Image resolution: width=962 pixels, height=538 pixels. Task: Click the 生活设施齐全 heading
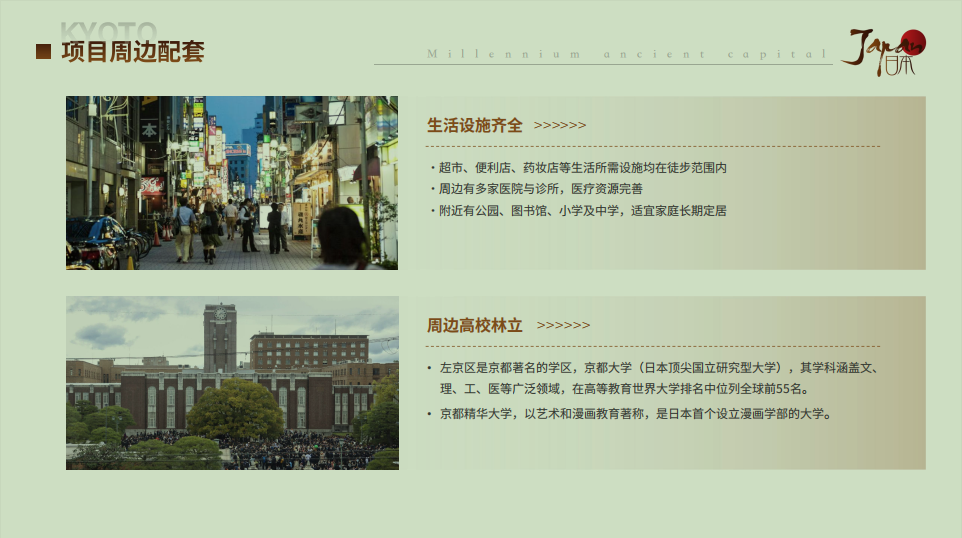[x=475, y=126]
